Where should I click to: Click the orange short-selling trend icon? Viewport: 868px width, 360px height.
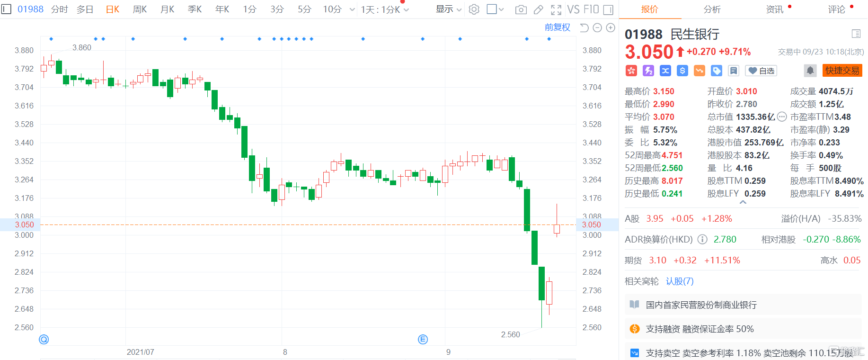(699, 71)
